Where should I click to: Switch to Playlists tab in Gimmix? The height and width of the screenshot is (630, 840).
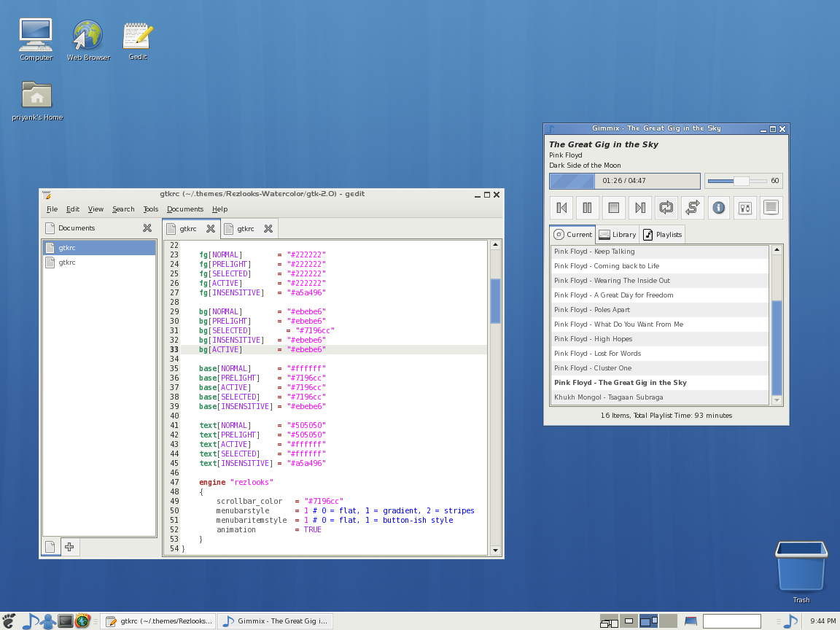pyautogui.click(x=662, y=235)
